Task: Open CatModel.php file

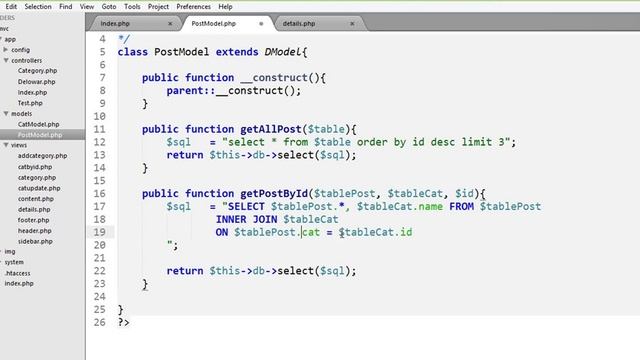Action: coord(38,124)
